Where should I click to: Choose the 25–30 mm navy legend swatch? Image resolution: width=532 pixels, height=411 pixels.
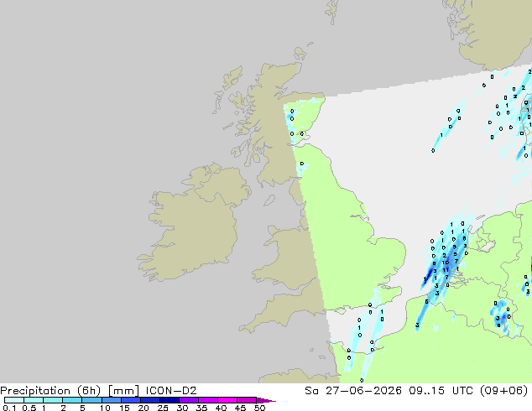(169, 400)
